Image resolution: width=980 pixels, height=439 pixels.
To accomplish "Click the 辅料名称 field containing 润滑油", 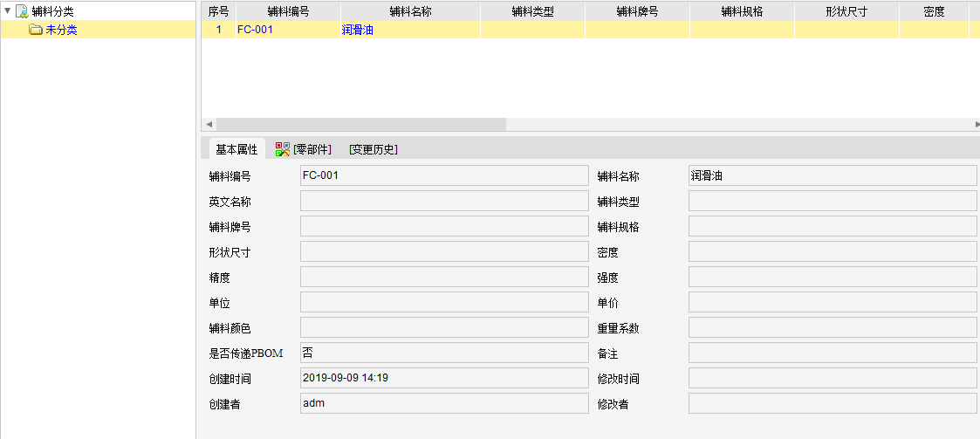I will click(833, 175).
